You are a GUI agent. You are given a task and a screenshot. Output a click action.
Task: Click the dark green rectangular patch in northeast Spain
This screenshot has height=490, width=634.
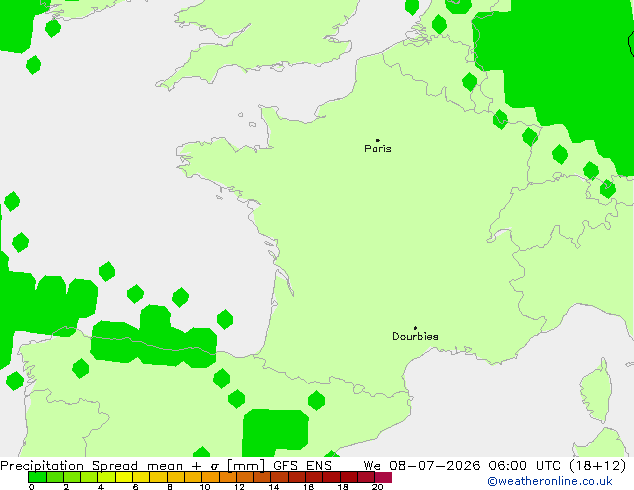pyautogui.click(x=275, y=432)
